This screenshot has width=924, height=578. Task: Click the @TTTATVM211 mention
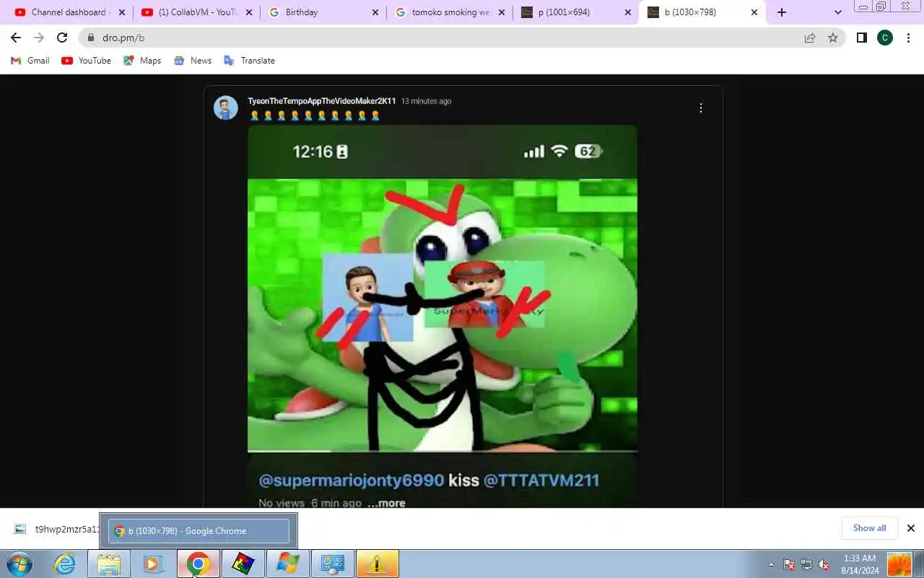[541, 480]
